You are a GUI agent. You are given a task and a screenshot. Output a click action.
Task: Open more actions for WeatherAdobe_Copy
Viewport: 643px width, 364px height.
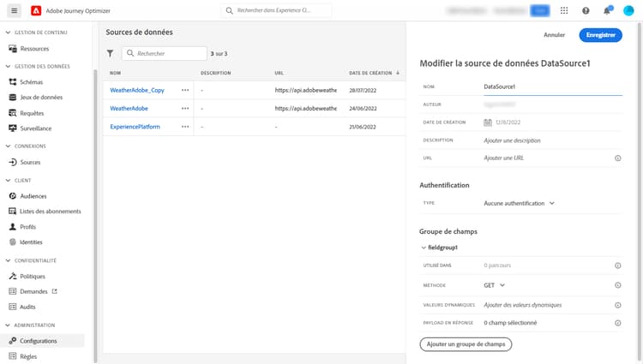185,90
